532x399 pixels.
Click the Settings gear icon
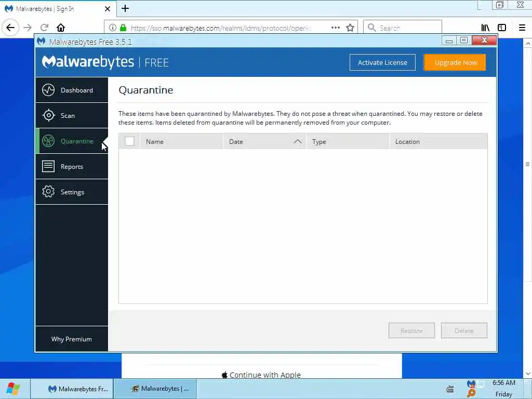click(48, 192)
